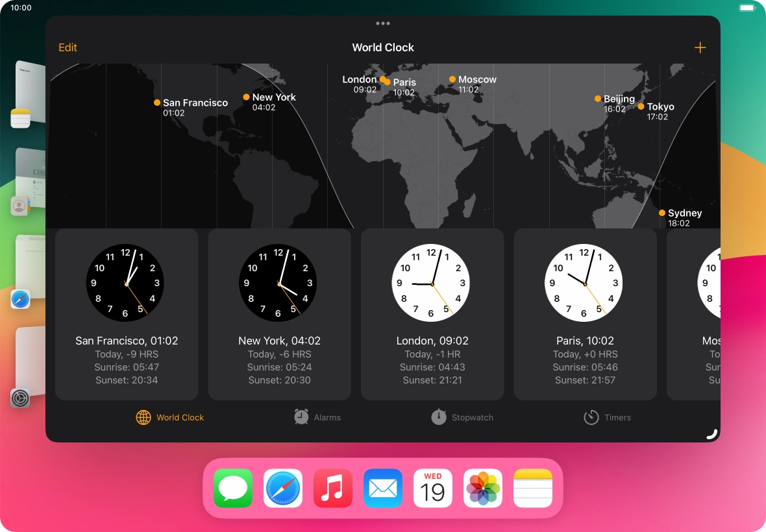
Task: Tap the London clock face
Action: click(x=430, y=283)
